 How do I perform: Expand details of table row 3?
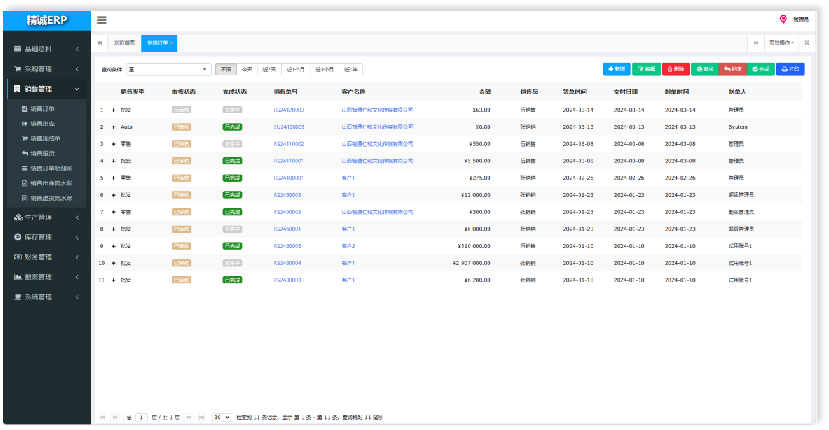click(113, 144)
